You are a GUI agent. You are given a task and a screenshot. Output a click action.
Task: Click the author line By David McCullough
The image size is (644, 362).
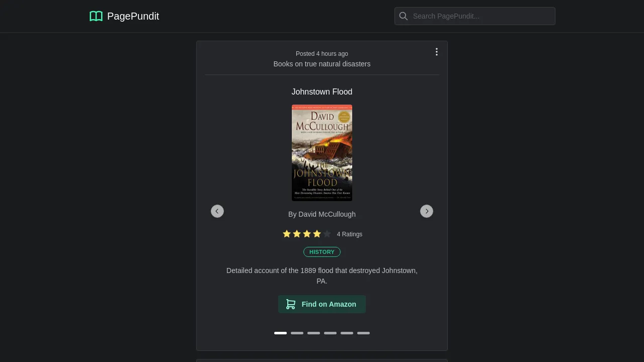(322, 214)
